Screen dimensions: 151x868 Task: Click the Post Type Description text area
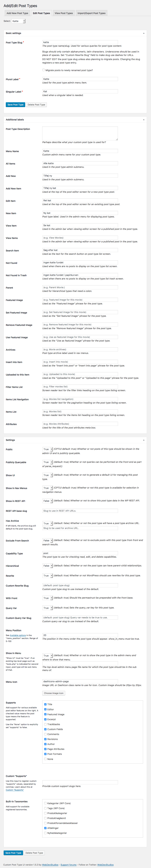[x=80, y=133]
